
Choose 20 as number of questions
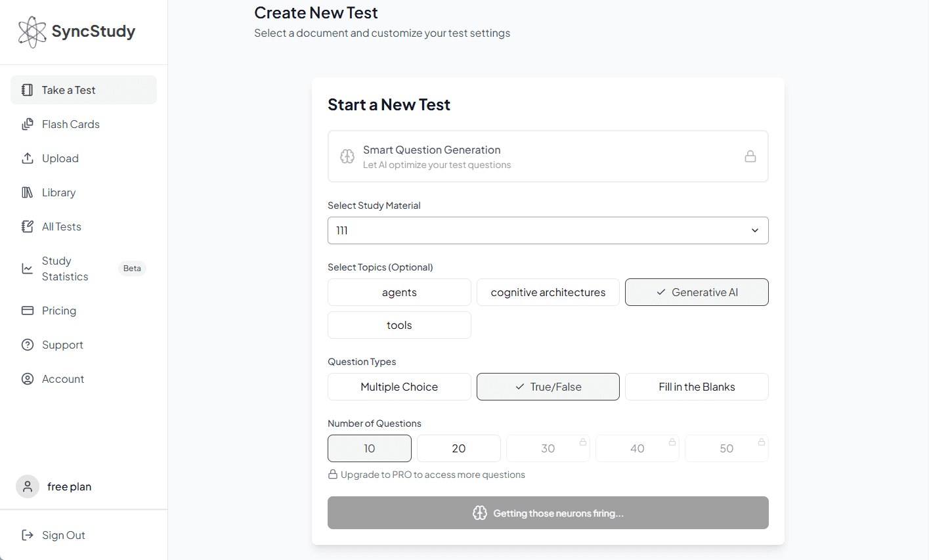(x=458, y=448)
